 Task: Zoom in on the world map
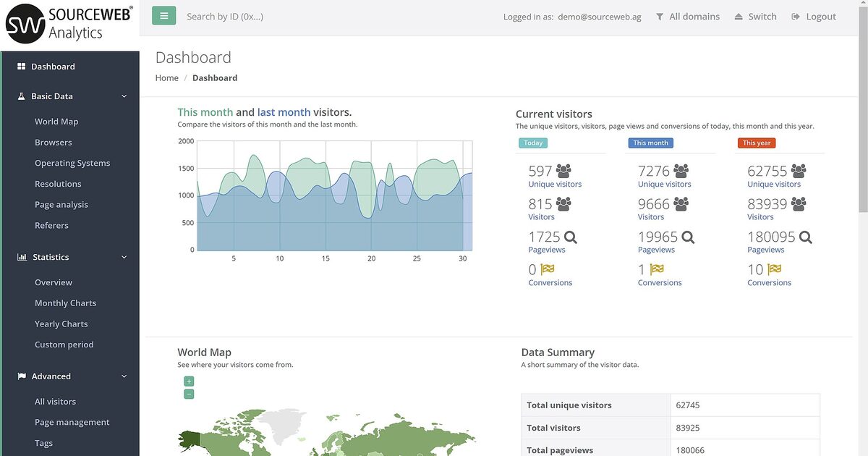tap(189, 381)
